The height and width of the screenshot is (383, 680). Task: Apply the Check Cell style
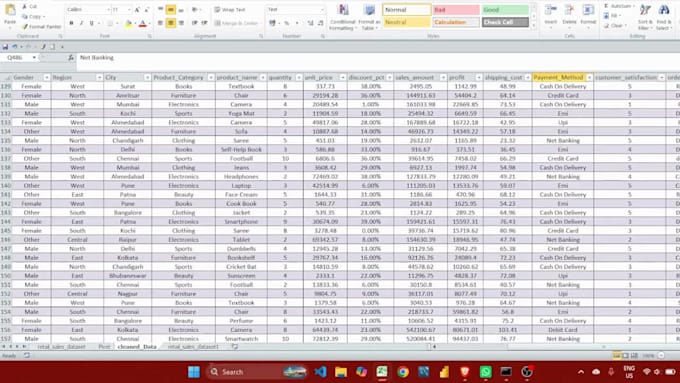tap(505, 22)
